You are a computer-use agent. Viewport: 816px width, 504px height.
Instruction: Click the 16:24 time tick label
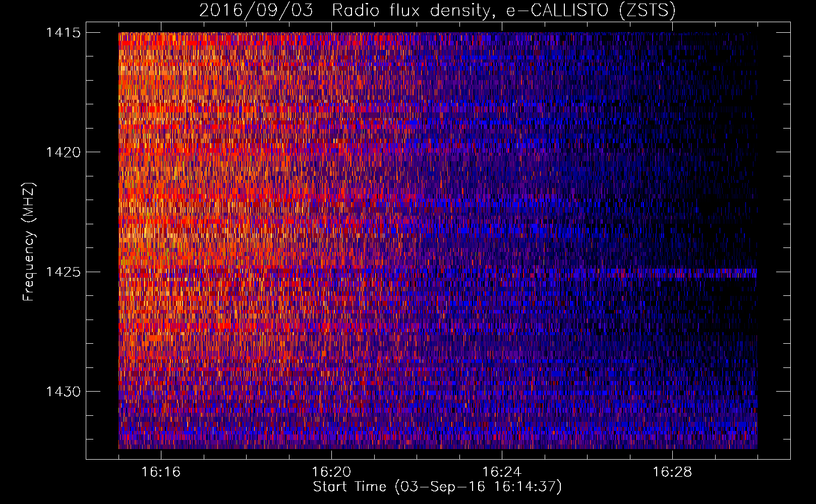(x=502, y=472)
